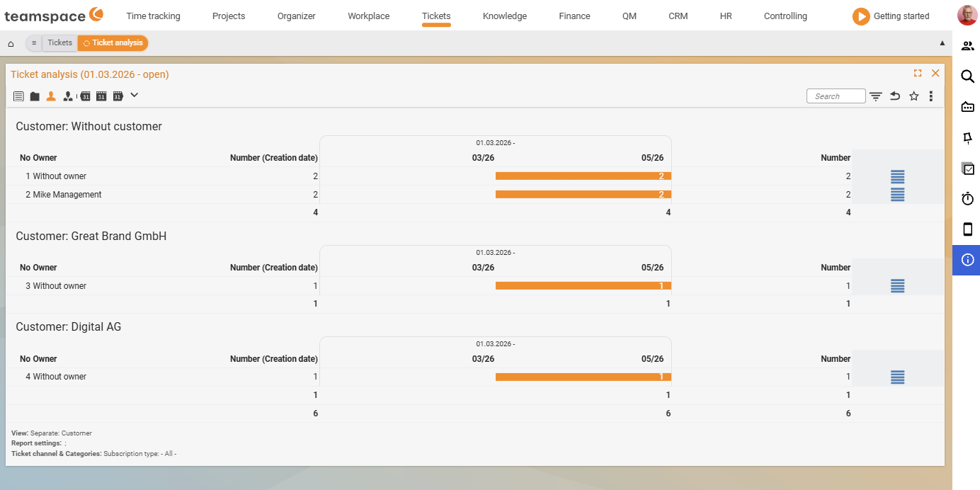
Task: Click the Tickets breadcrumb
Action: (x=60, y=43)
